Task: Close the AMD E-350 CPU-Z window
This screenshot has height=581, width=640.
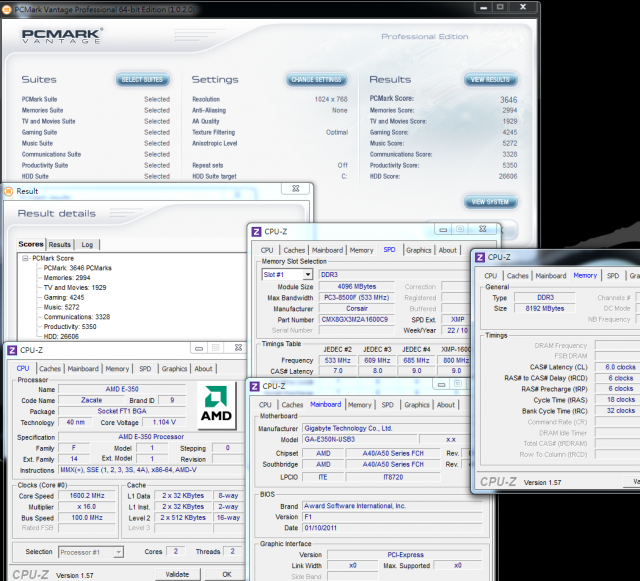Action: tap(238, 347)
